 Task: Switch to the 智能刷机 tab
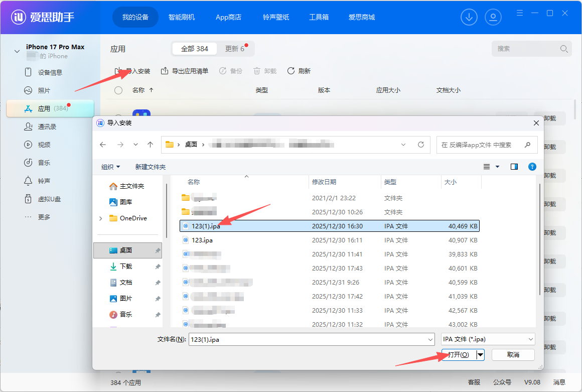[181, 17]
